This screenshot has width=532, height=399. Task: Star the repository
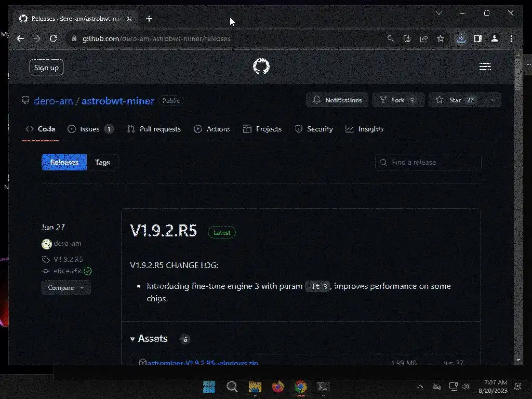pyautogui.click(x=456, y=100)
